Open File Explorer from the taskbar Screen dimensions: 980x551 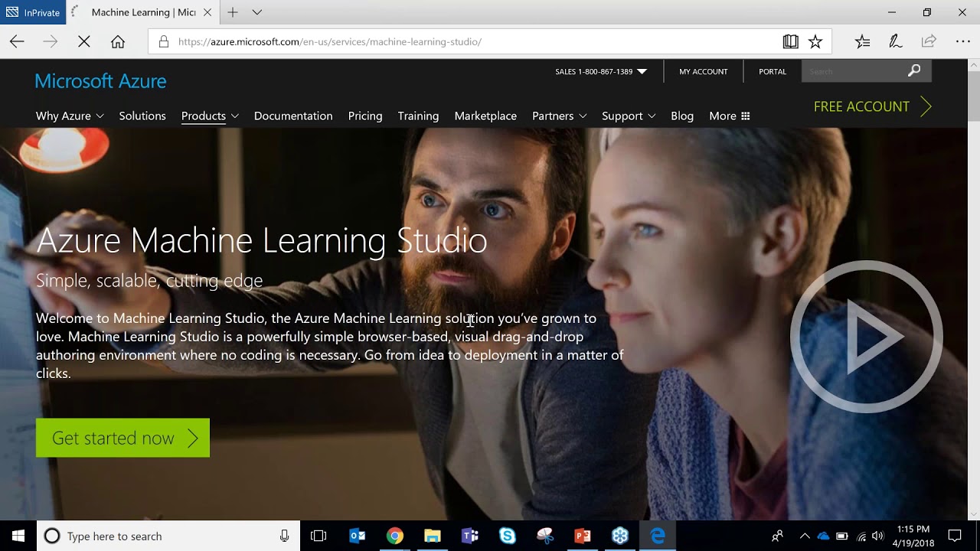click(x=433, y=536)
